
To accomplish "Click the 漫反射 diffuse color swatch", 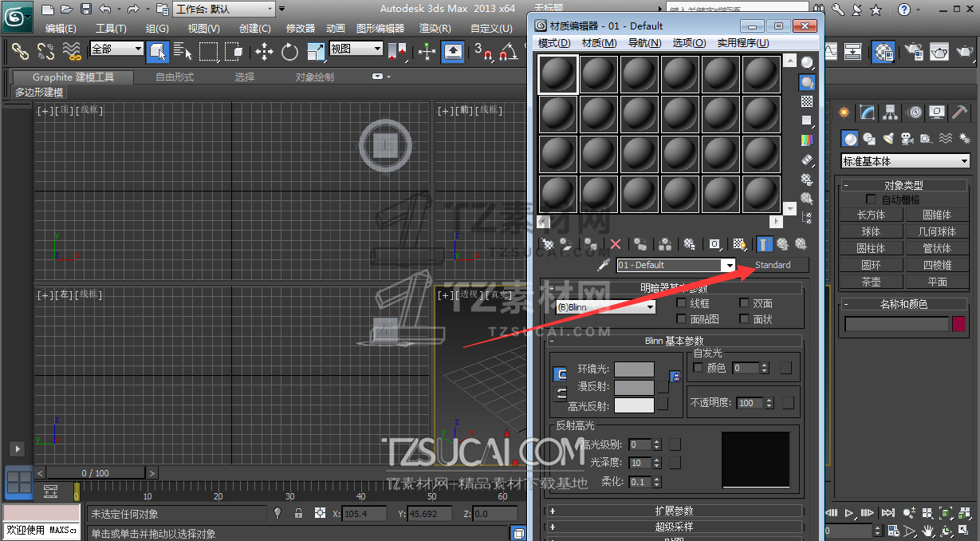I will pos(634,387).
